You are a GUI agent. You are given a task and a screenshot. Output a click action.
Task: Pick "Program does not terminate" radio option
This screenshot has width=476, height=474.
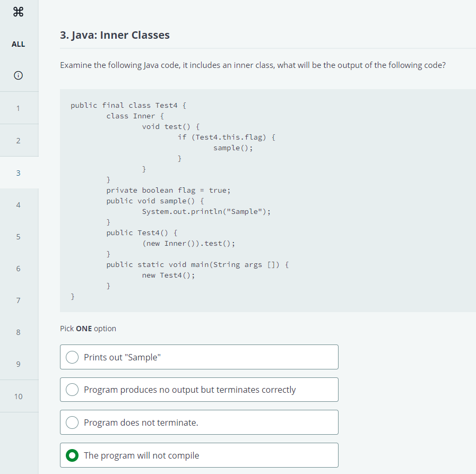click(73, 423)
